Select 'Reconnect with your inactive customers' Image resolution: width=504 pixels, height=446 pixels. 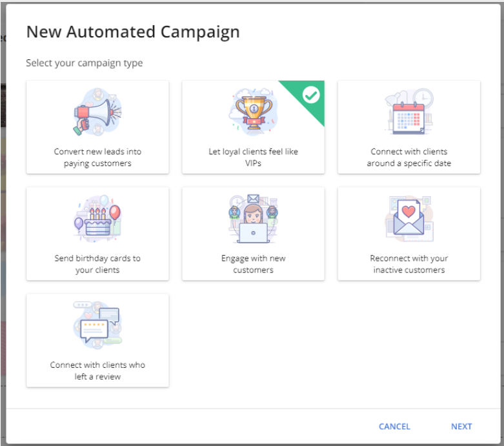point(409,264)
